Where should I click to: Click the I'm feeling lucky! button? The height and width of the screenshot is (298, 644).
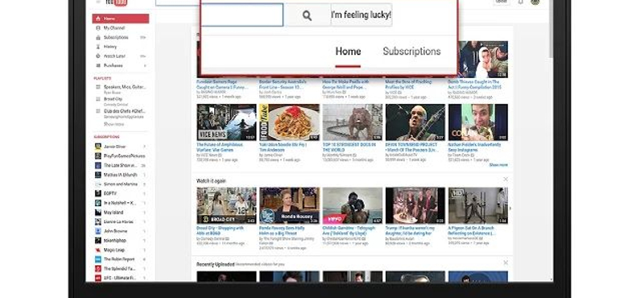(361, 15)
